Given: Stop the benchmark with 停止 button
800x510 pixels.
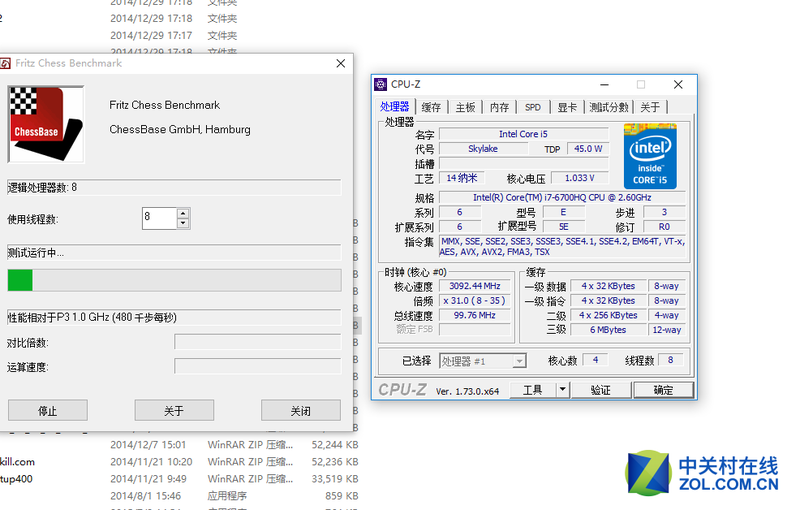Looking at the screenshot, I should coord(47,411).
